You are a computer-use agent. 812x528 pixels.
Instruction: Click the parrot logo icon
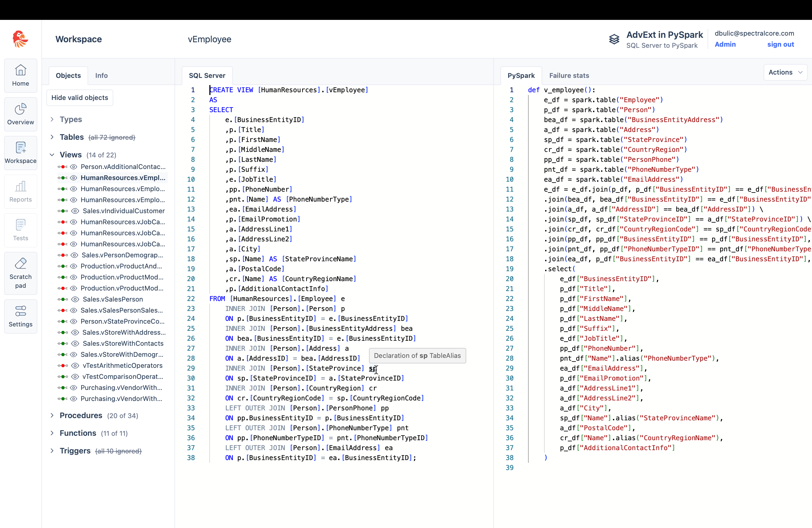coord(20,39)
